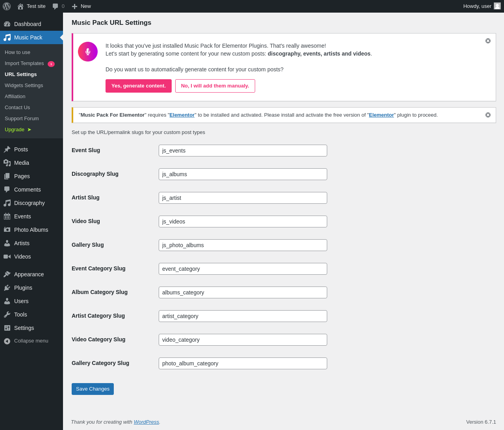This screenshot has width=504, height=430.
Task: Click the Dashboard gauge icon
Action: pos(7,24)
